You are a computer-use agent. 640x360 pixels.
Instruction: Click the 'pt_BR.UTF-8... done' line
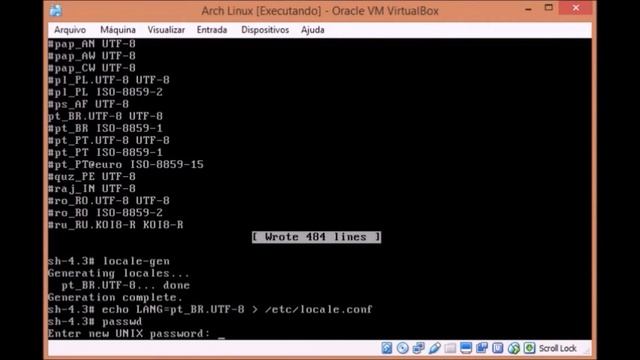[126, 285]
